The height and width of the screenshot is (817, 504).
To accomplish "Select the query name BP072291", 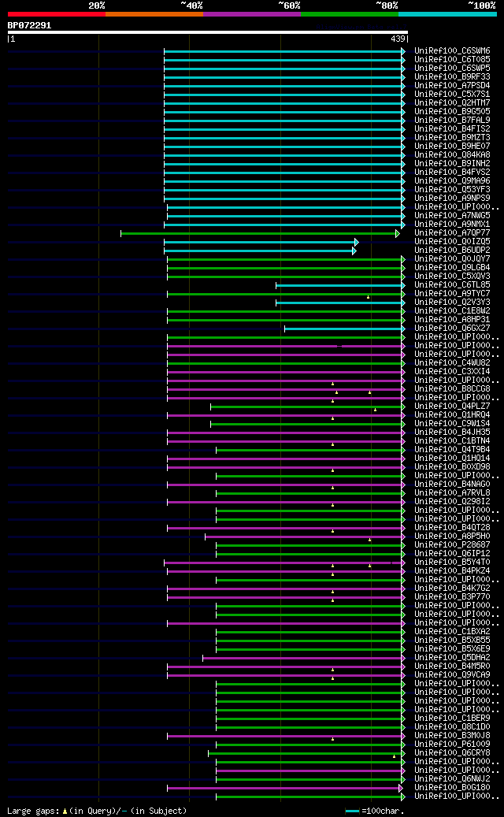I will point(29,25).
